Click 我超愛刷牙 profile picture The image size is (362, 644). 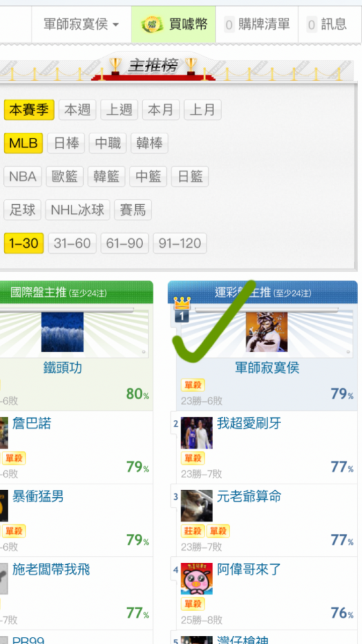[x=197, y=433]
